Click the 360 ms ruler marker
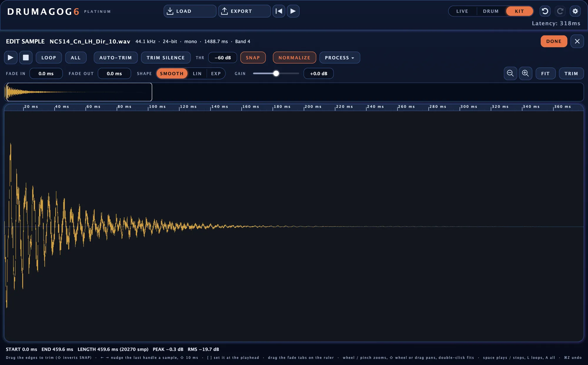 click(562, 107)
